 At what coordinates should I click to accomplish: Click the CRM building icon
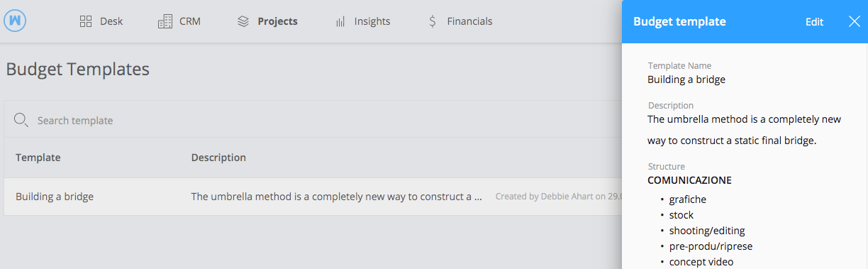click(165, 21)
